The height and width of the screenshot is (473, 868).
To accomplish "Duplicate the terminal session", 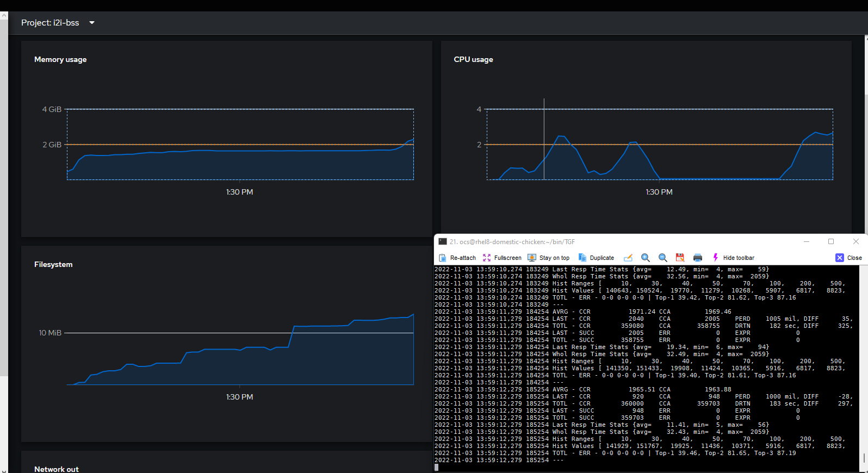I will tap(596, 258).
